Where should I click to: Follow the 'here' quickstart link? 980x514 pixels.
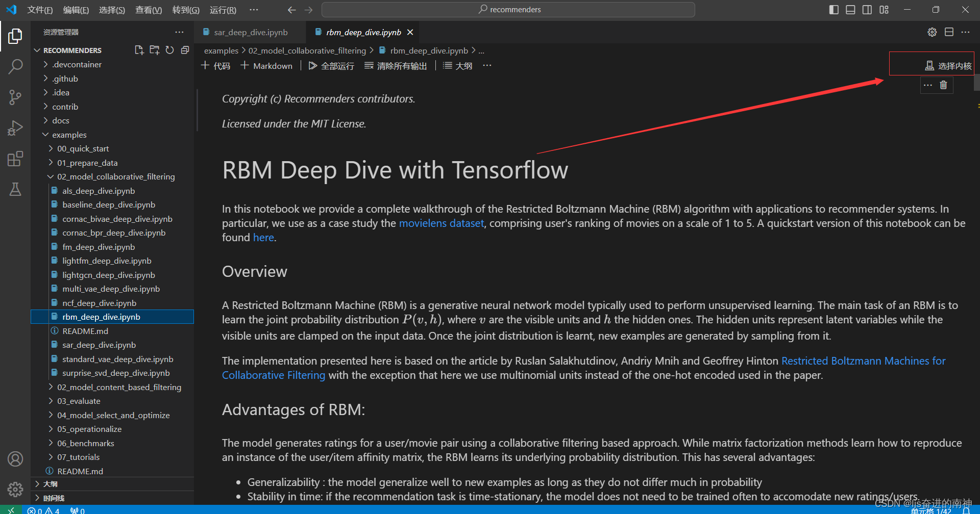(263, 238)
